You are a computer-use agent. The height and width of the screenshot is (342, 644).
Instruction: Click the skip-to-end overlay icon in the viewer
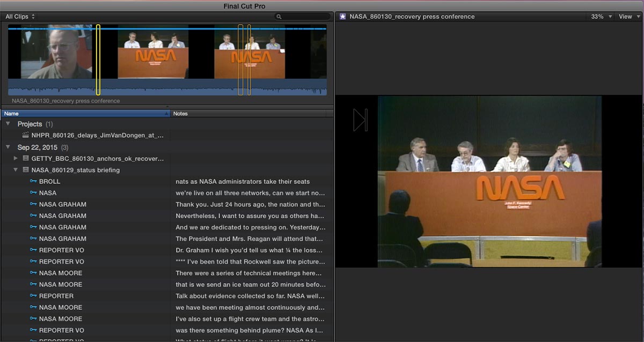[x=360, y=120]
